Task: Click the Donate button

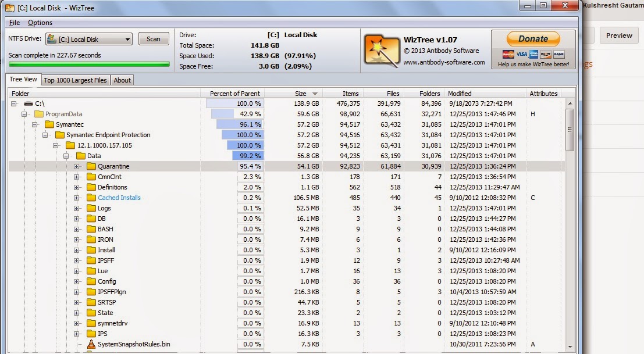Action: (533, 39)
